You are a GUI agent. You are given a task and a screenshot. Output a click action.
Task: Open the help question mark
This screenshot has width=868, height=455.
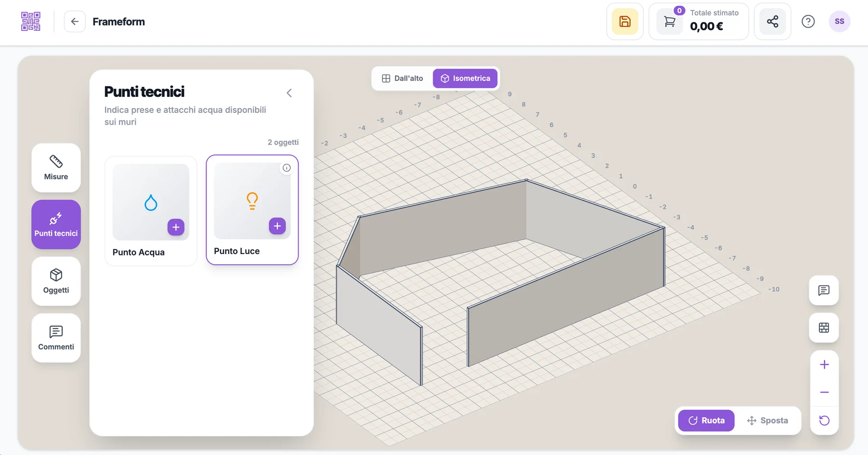click(808, 22)
